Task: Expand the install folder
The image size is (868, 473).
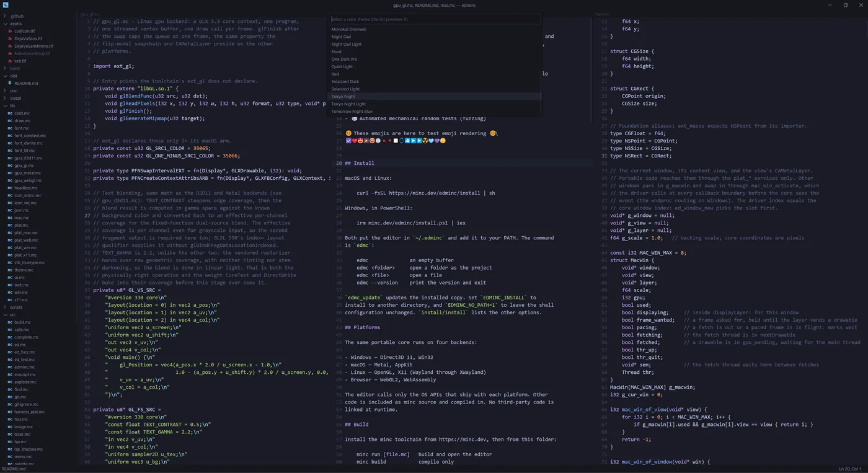Action: [x=5, y=98]
